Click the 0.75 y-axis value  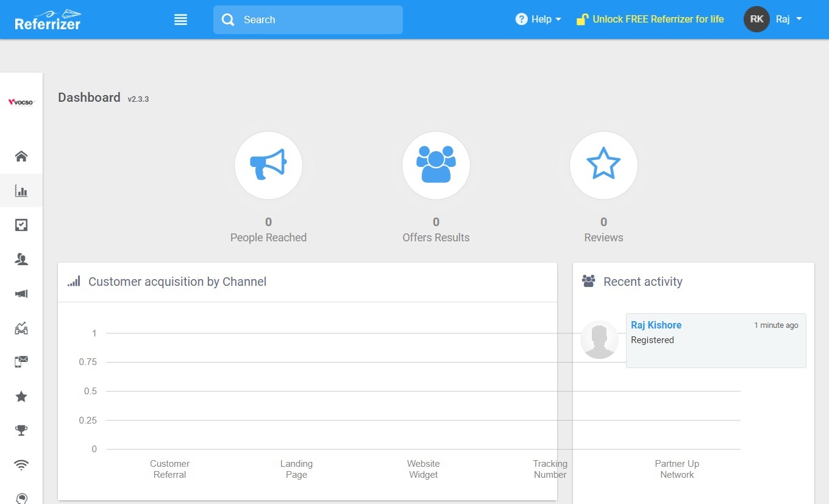(88, 362)
